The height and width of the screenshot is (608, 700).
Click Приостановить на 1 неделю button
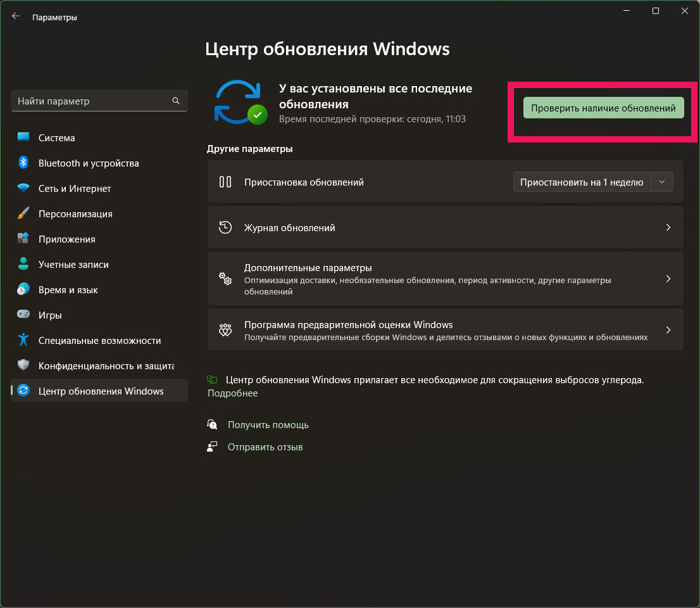582,182
